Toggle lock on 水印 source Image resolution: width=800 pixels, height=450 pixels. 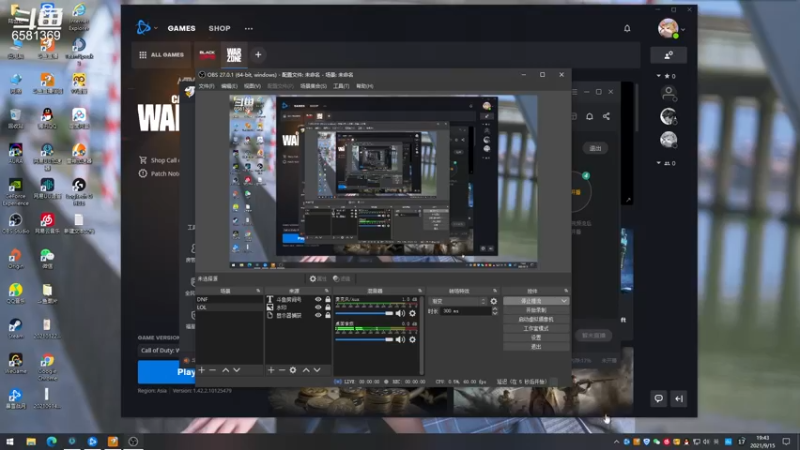(x=328, y=307)
